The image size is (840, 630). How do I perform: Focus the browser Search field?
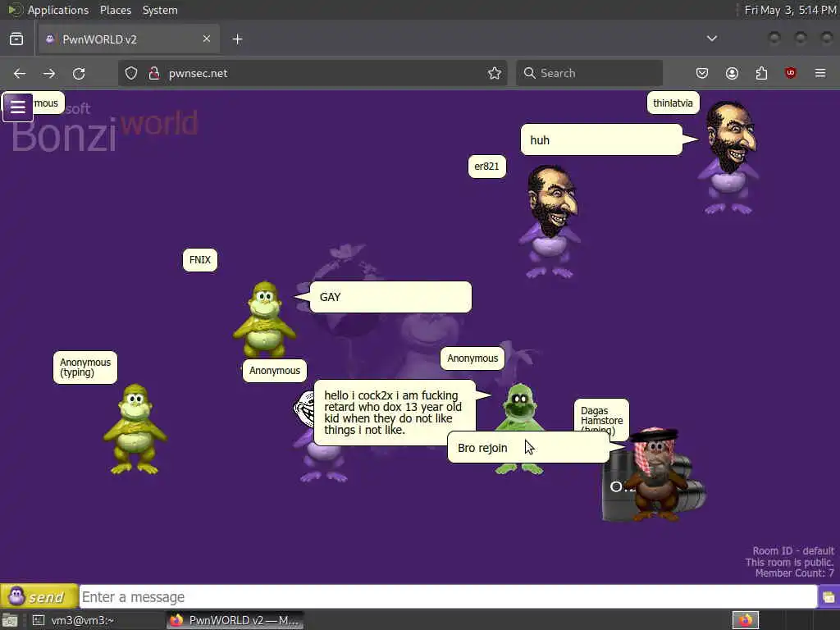pyautogui.click(x=589, y=73)
